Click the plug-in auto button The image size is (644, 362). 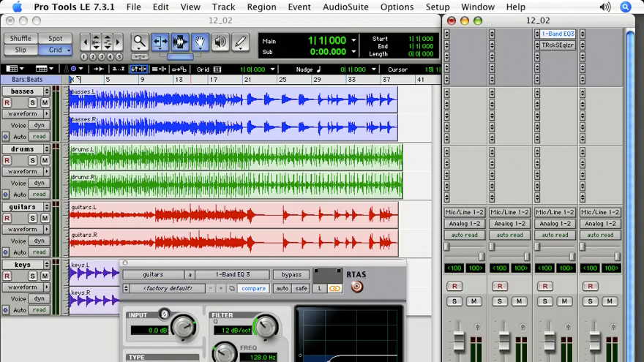pyautogui.click(x=282, y=289)
